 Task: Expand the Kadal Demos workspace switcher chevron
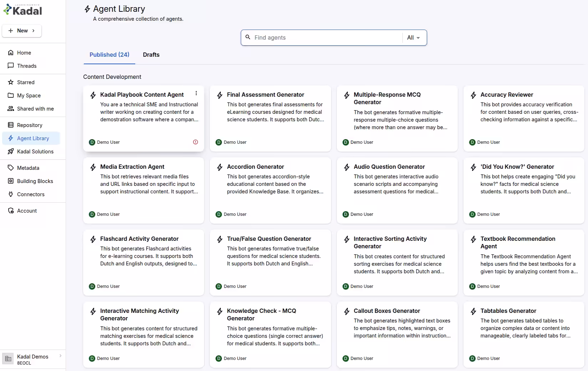click(x=60, y=356)
